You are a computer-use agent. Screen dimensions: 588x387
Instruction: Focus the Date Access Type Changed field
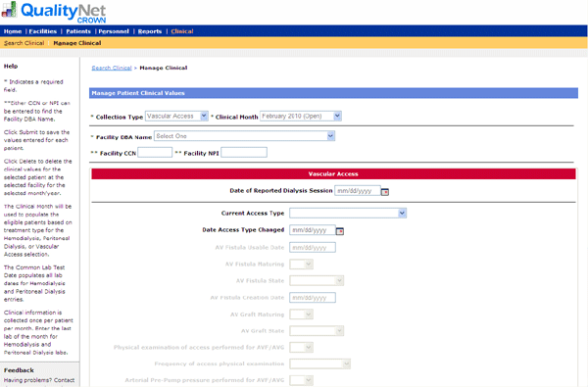click(313, 230)
